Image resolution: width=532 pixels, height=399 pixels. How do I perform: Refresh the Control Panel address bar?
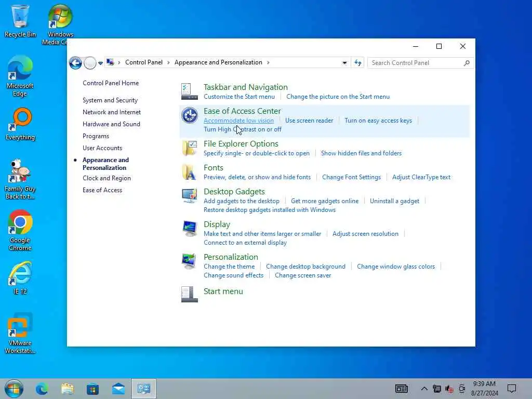[358, 63]
